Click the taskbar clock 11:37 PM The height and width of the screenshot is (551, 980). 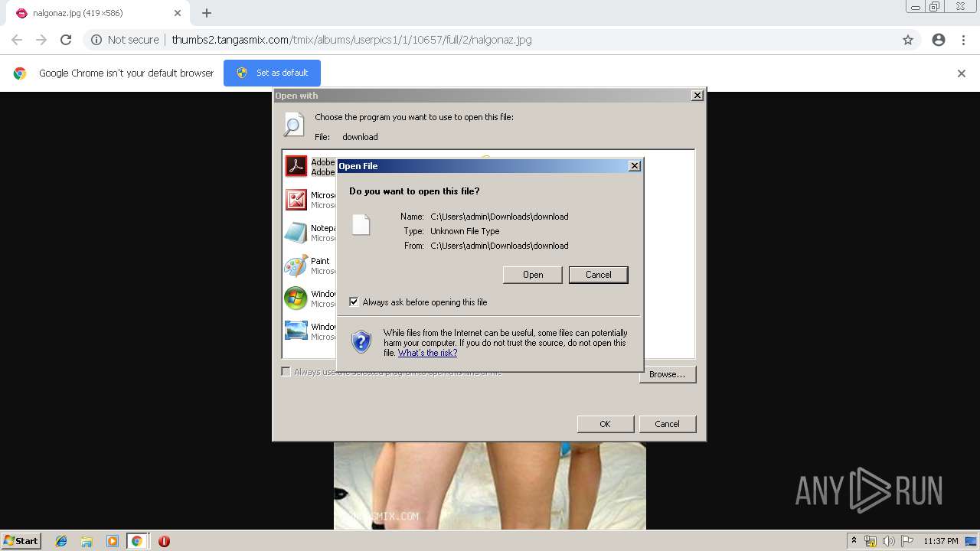[940, 541]
